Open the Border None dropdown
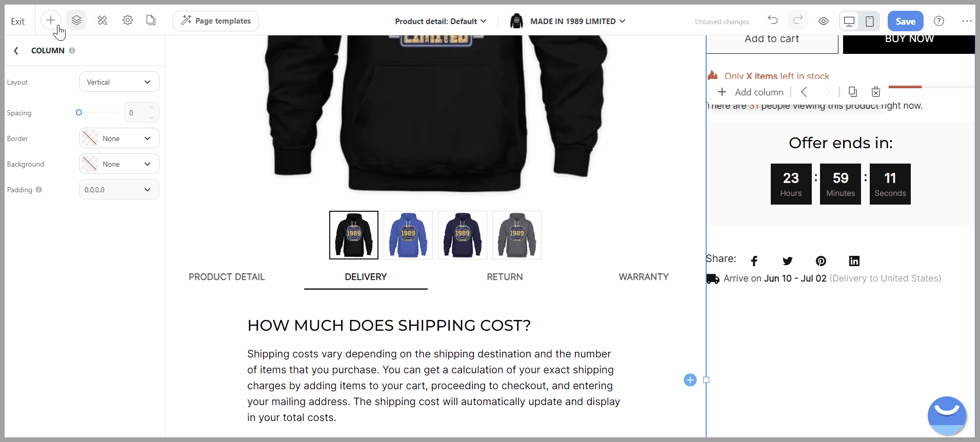This screenshot has height=442, width=980. pyautogui.click(x=119, y=138)
